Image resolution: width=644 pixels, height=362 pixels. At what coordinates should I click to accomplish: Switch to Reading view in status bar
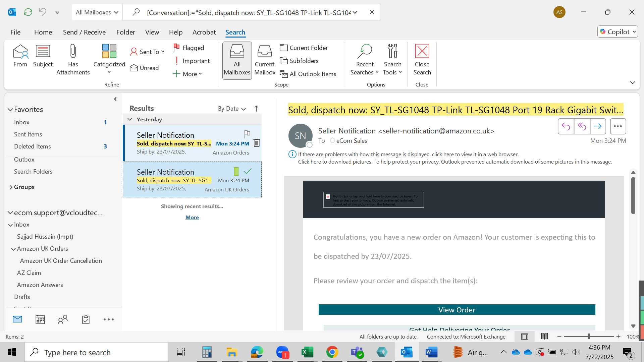coord(544,336)
